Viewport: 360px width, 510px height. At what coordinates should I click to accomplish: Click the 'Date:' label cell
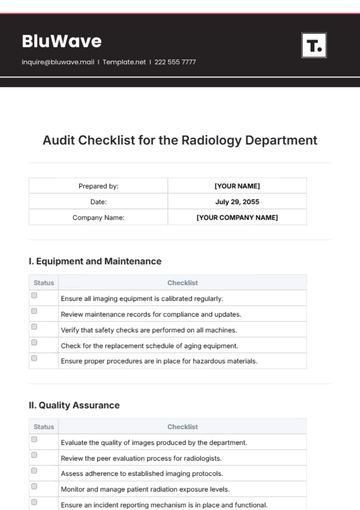(x=98, y=202)
